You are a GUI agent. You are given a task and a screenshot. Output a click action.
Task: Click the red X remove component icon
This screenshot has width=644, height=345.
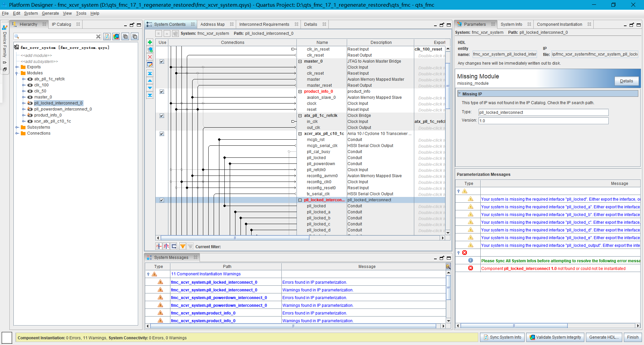[x=150, y=57]
